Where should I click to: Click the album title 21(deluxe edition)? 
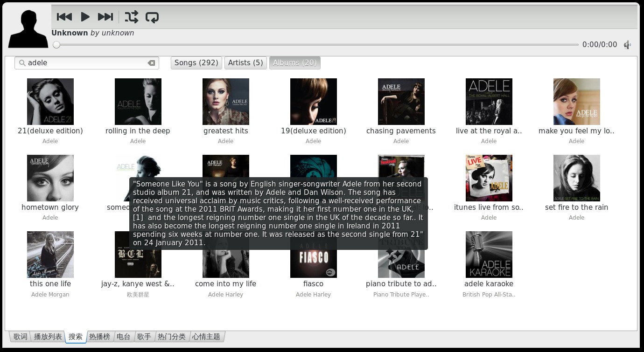pyautogui.click(x=50, y=131)
